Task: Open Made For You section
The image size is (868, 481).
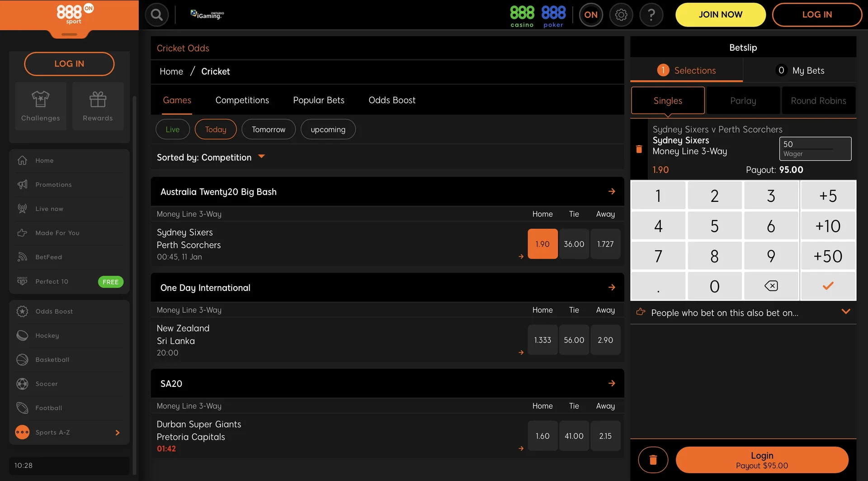Action: tap(69, 233)
